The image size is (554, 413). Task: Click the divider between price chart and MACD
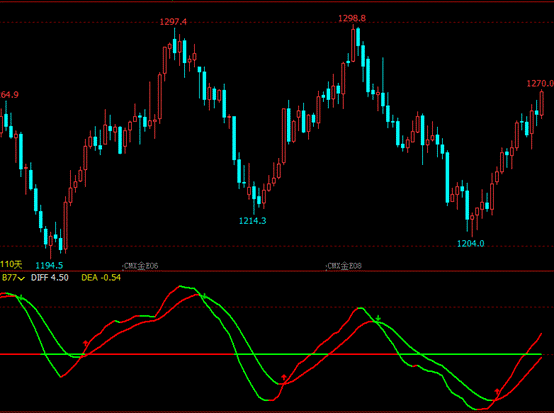[x=277, y=271]
